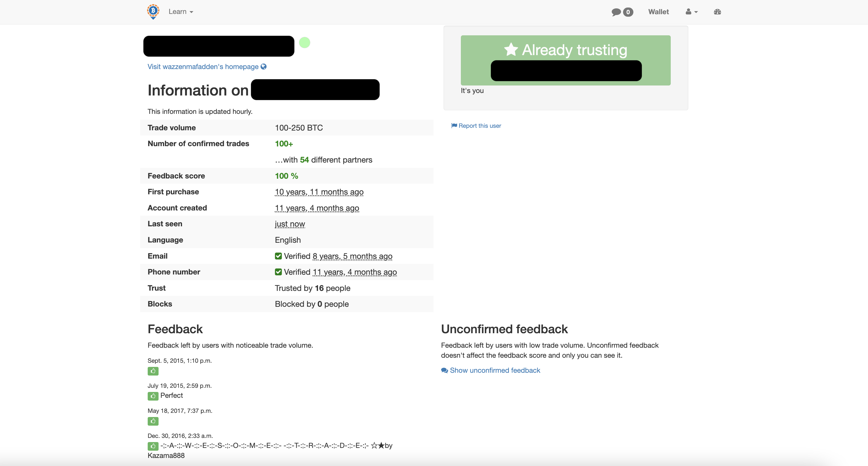Viewport: 868px width, 466px height.
Task: Click the '54' different partners count
Action: tap(304, 160)
